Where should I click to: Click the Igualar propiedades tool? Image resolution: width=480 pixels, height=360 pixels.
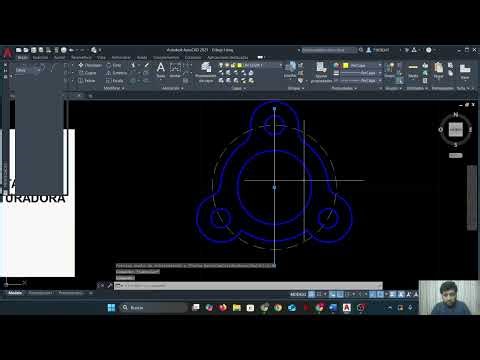click(x=321, y=72)
